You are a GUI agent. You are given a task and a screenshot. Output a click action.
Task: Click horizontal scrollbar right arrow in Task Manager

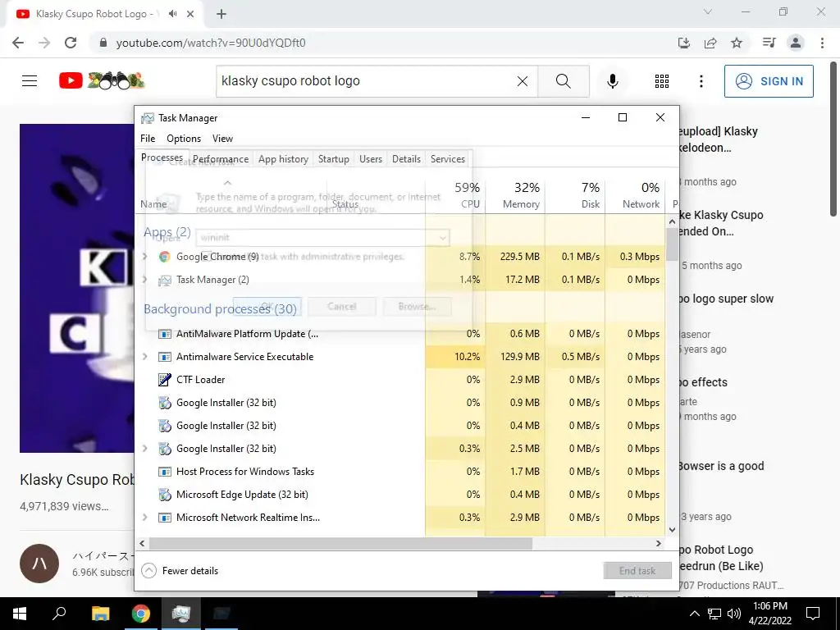coord(659,543)
